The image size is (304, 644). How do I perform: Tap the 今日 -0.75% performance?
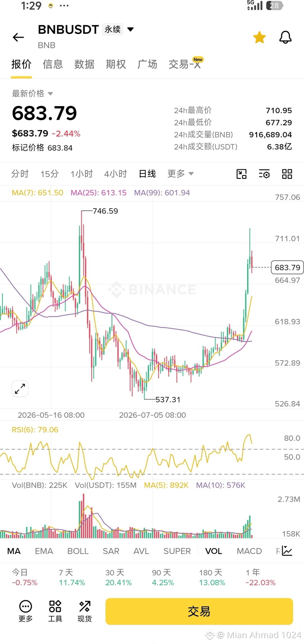[25, 578]
